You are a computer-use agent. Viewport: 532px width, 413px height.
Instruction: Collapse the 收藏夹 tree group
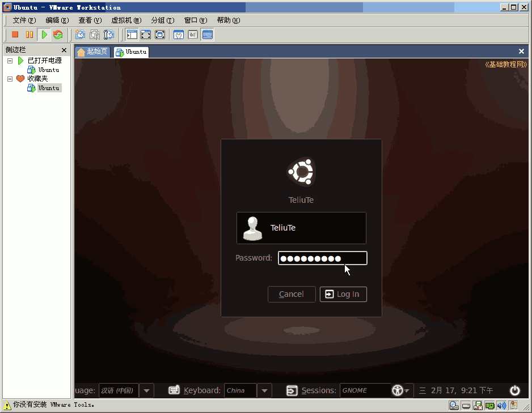click(10, 79)
